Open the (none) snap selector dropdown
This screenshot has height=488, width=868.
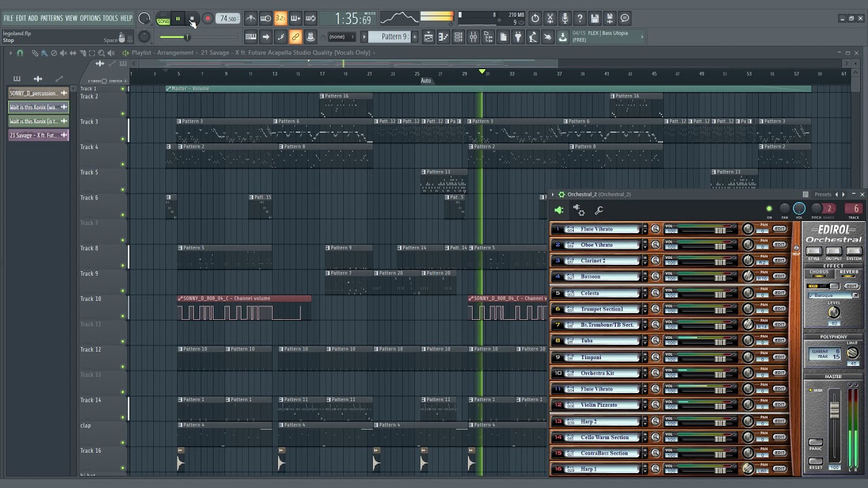341,37
